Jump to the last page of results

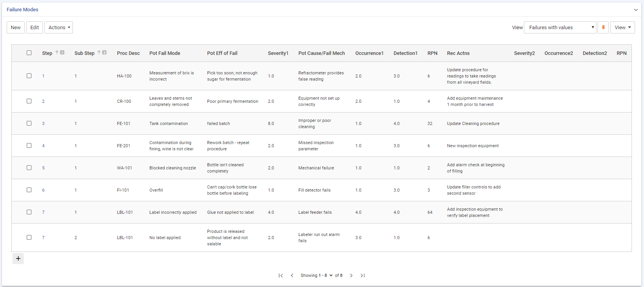[362, 276]
